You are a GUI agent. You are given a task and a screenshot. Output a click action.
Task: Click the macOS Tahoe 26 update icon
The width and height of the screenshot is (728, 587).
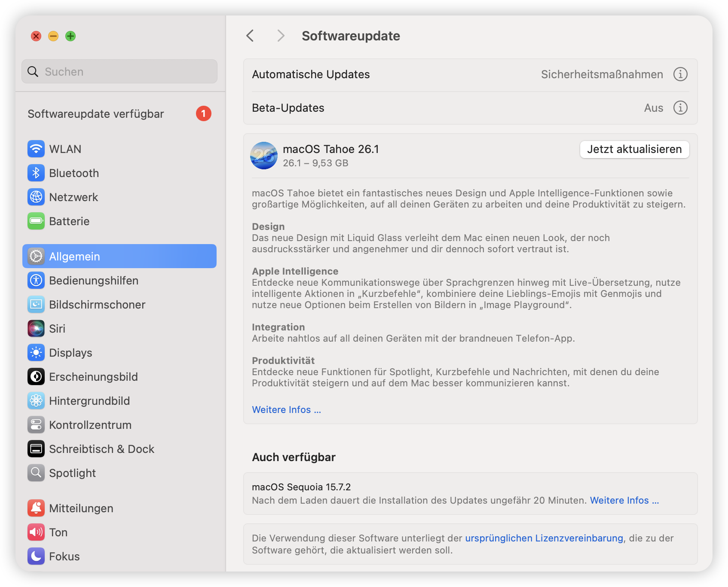pos(264,156)
